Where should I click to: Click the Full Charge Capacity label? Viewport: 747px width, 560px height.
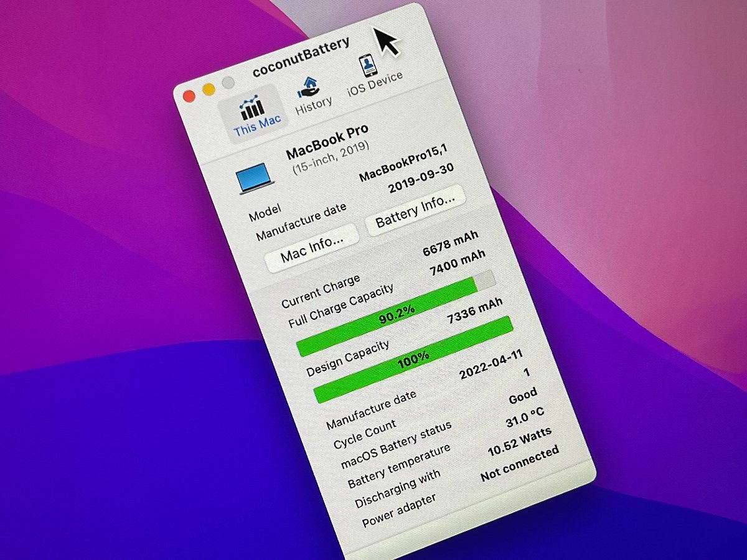tap(341, 306)
